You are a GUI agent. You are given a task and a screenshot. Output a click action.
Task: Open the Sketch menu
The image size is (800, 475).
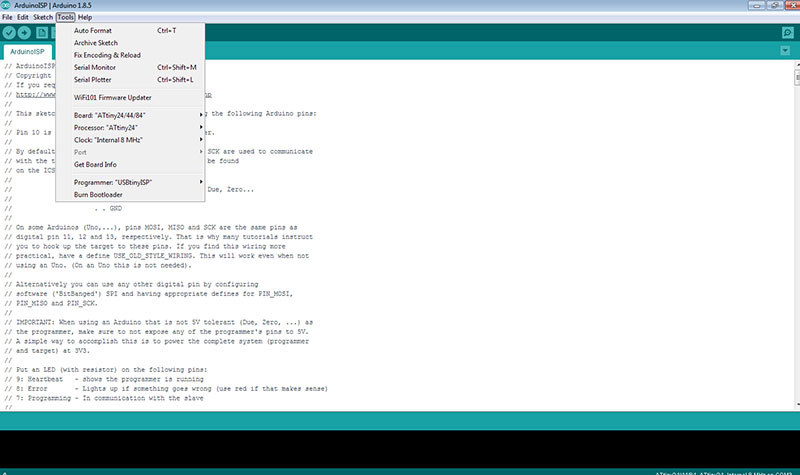pyautogui.click(x=43, y=17)
